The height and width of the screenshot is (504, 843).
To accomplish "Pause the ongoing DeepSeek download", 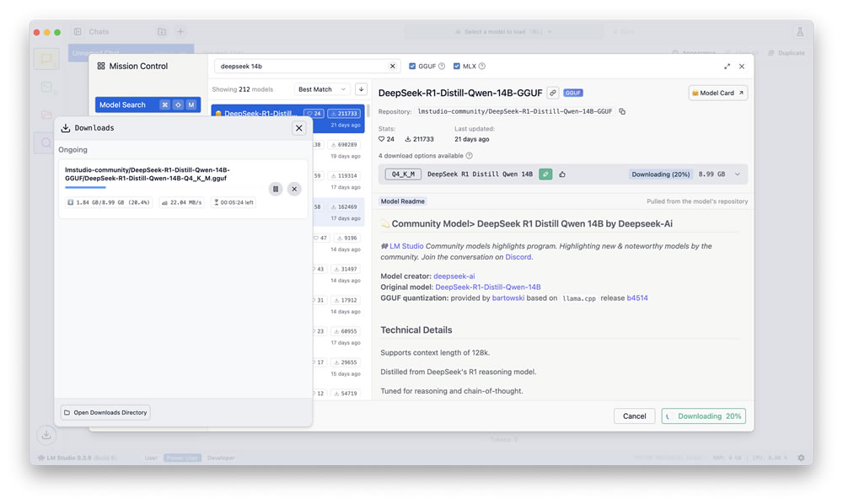I will (276, 189).
